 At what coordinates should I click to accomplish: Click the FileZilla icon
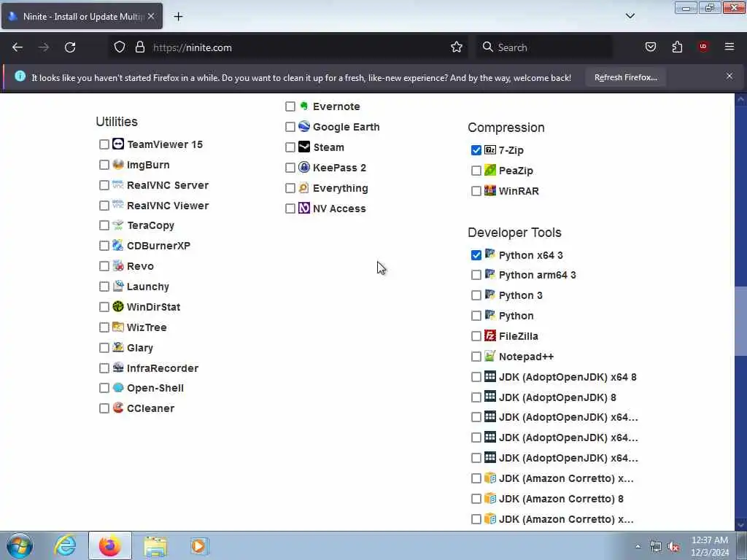coord(489,335)
